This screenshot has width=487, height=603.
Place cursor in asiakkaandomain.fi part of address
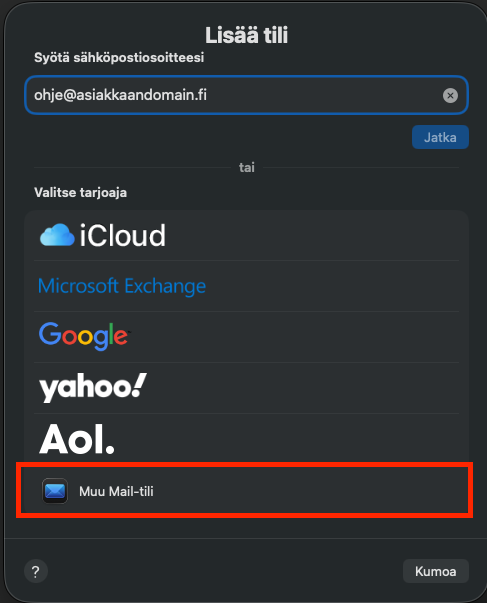click(142, 95)
